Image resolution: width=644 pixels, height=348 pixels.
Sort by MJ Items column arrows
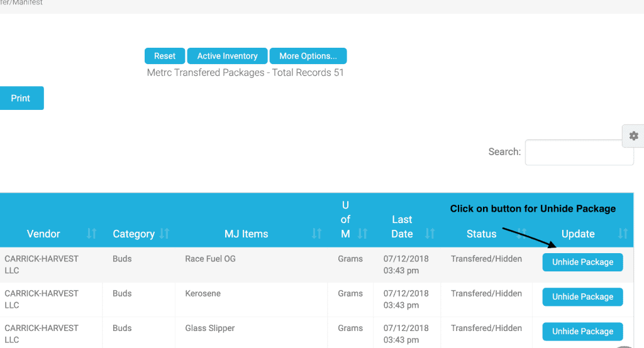tap(316, 234)
